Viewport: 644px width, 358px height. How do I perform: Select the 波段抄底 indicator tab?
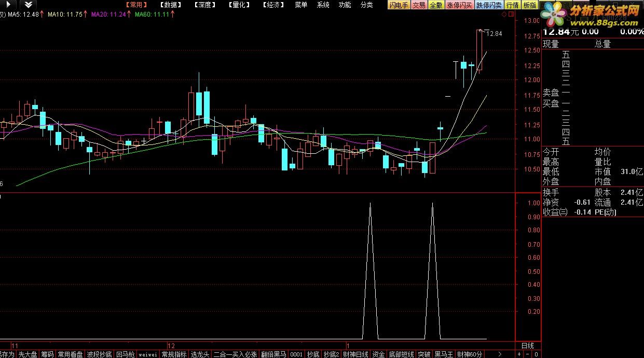(x=99, y=354)
